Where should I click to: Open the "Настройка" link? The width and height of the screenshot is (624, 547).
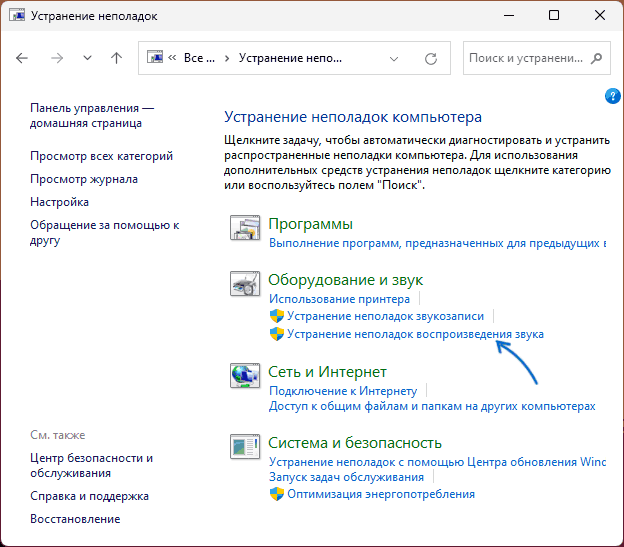59,202
